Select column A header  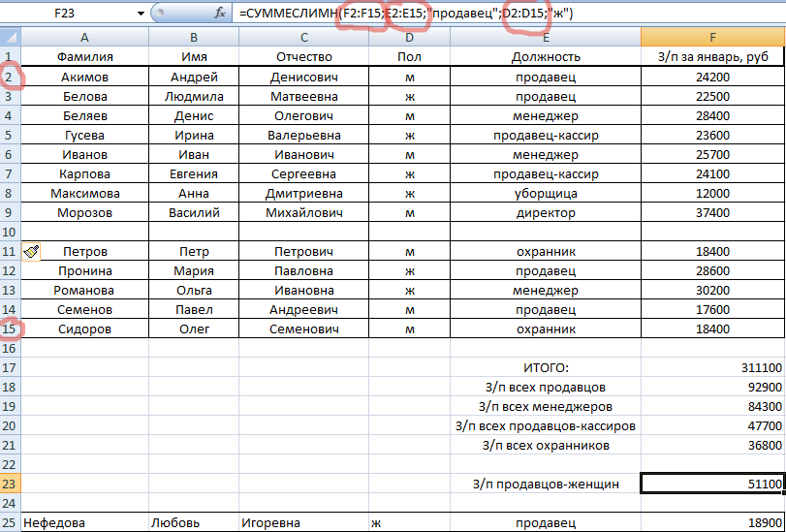[x=84, y=37]
